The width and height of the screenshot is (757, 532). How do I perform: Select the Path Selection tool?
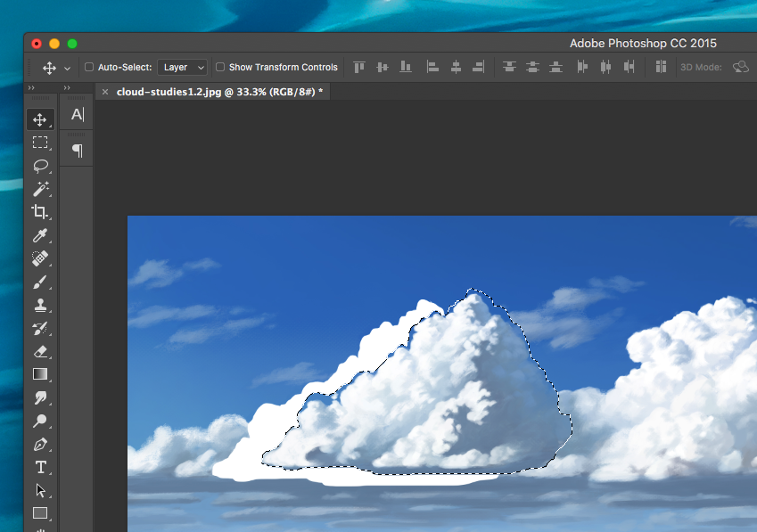coord(40,490)
